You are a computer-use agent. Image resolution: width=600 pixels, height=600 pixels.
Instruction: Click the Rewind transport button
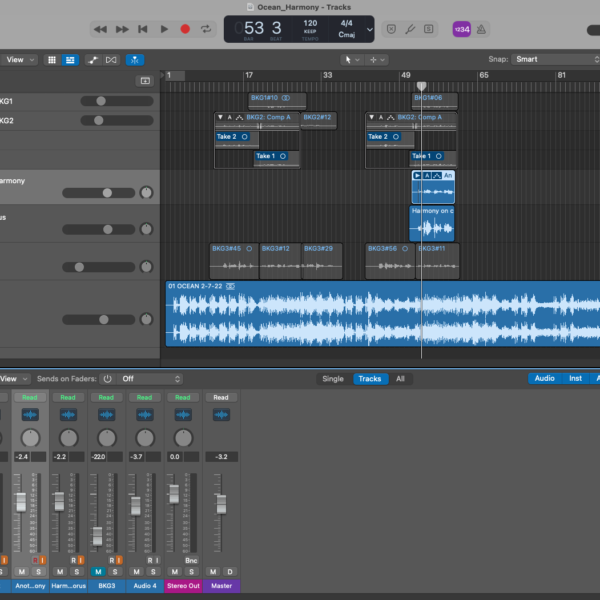(x=100, y=29)
